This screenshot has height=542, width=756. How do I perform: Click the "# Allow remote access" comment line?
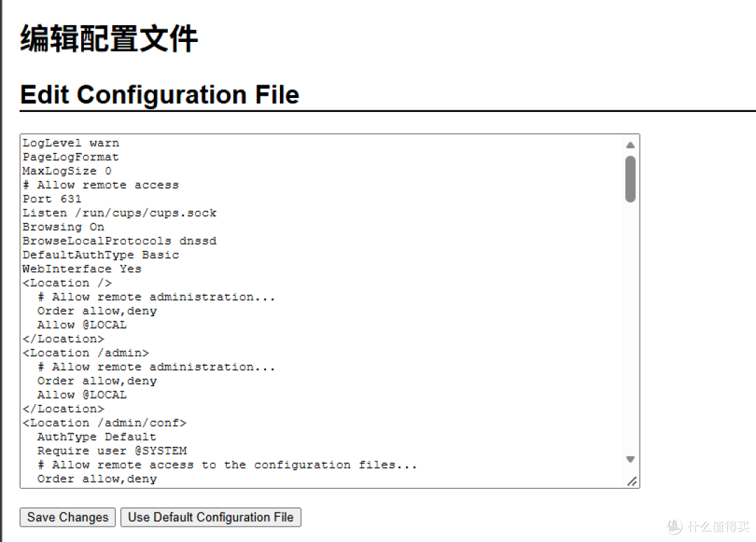(x=101, y=185)
